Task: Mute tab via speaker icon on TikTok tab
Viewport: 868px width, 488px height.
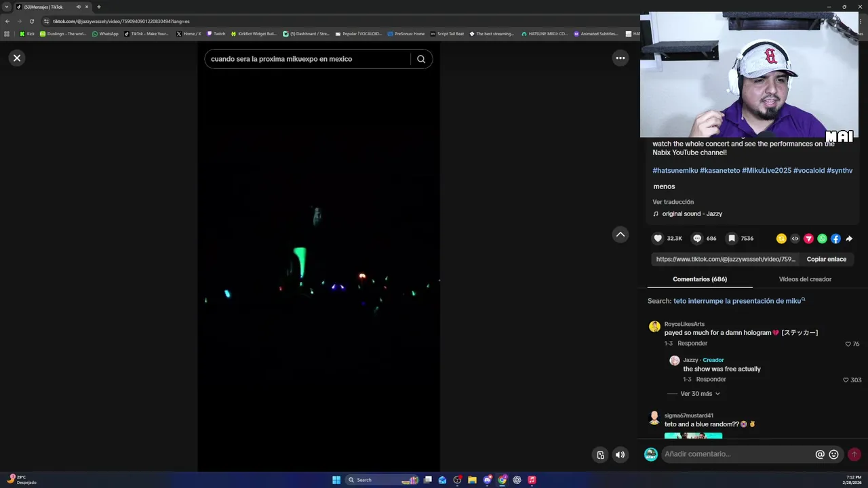Action: (x=79, y=7)
